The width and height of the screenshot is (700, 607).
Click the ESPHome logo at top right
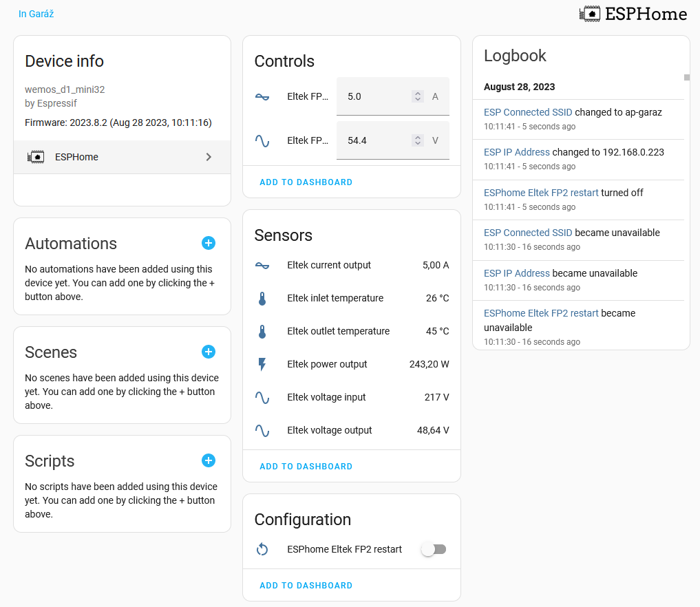(633, 14)
